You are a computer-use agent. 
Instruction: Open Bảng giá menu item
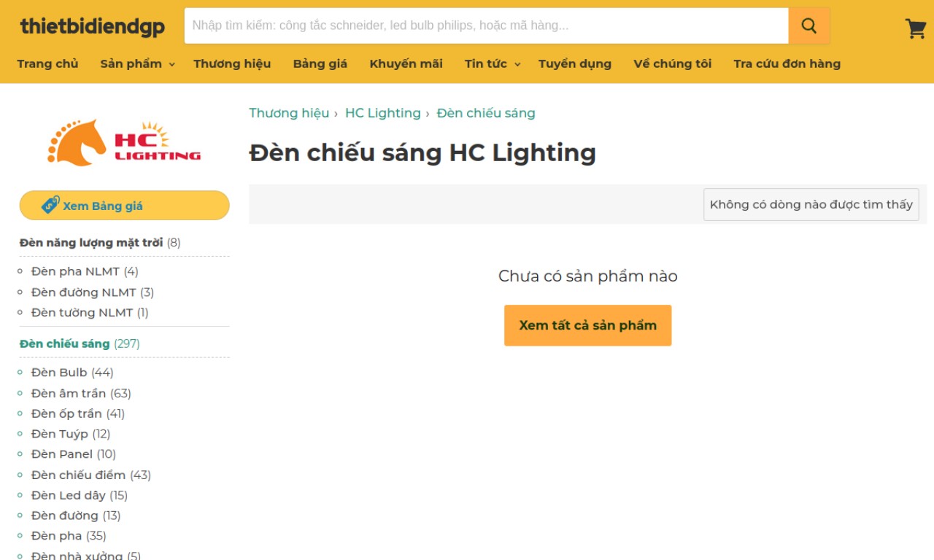(320, 63)
